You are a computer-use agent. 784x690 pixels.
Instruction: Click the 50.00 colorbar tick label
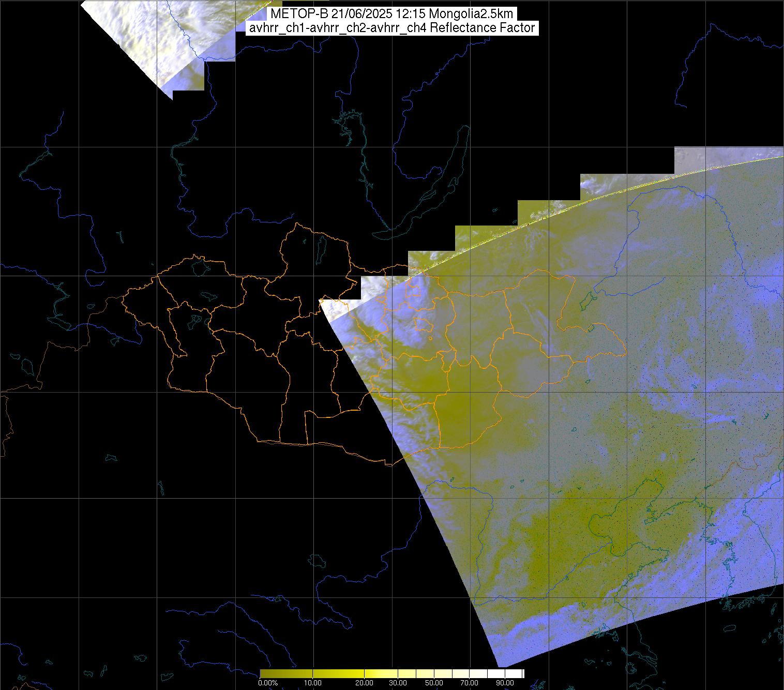pos(434,683)
